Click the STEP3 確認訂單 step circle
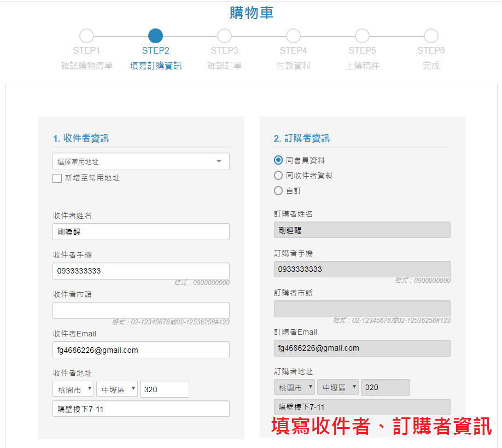 (x=224, y=36)
